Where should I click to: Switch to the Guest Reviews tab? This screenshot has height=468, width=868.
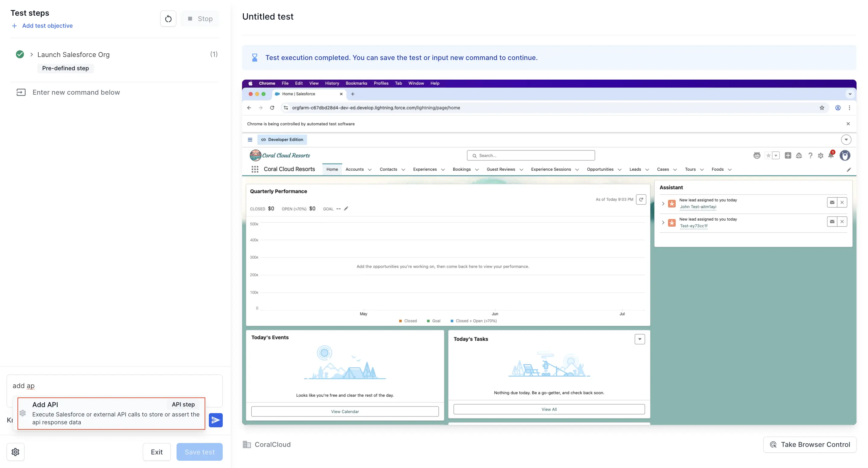click(501, 169)
